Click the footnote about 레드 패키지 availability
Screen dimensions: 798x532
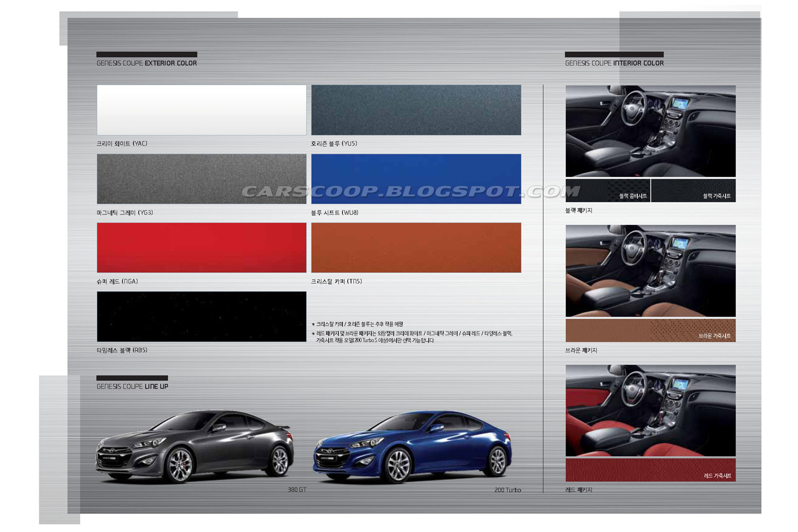[412, 337]
